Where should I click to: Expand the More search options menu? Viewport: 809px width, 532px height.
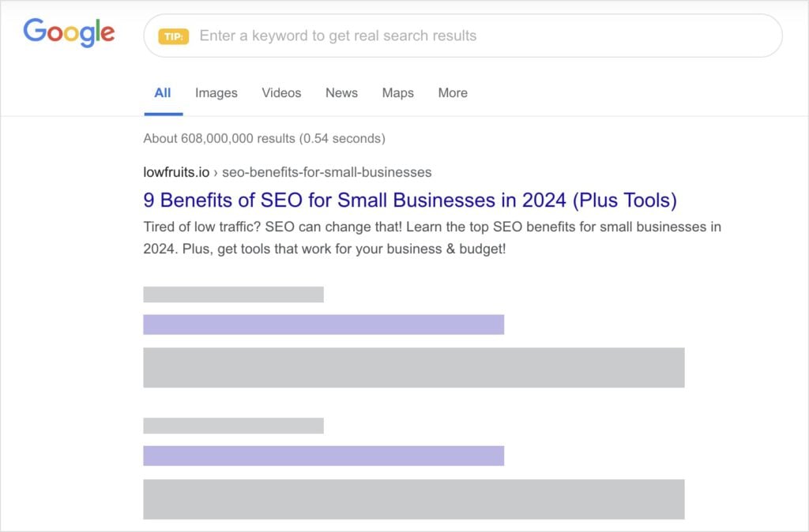452,93
